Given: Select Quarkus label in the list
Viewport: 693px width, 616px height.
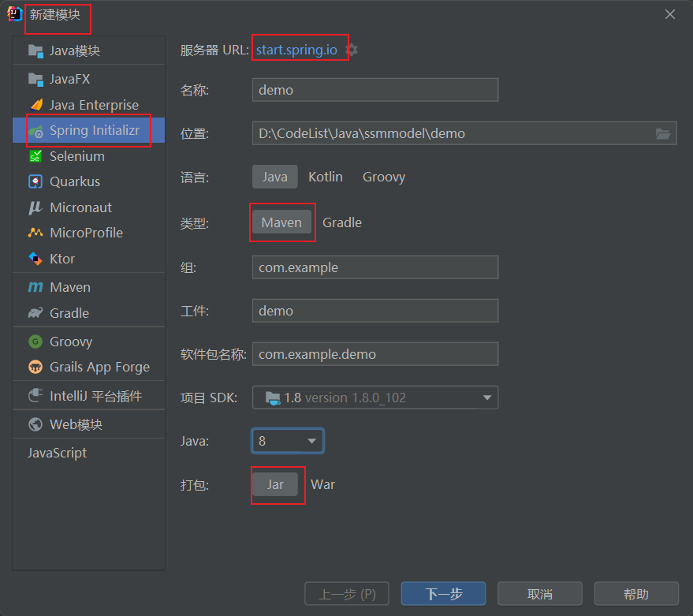Looking at the screenshot, I should 75,181.
